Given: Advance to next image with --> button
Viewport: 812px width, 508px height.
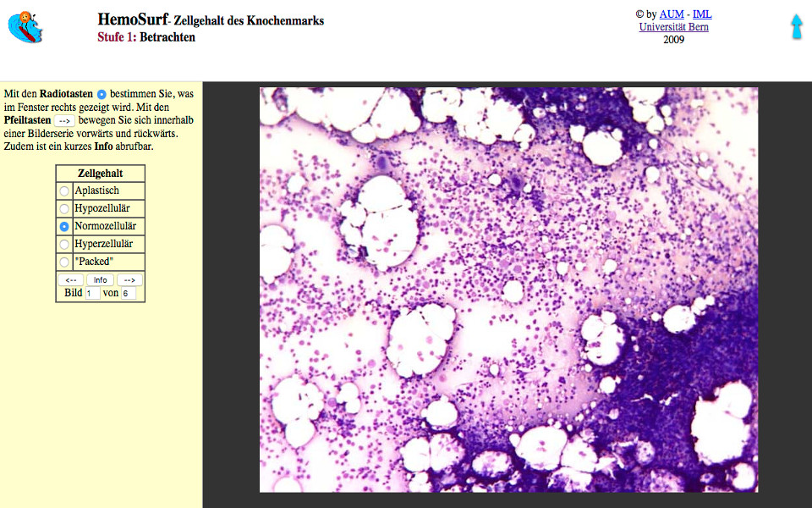Looking at the screenshot, I should point(129,279).
